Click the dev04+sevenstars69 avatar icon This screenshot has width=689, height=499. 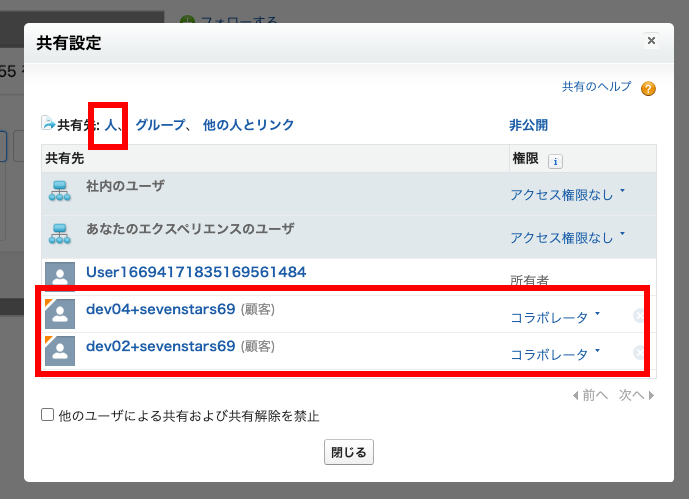click(60, 314)
